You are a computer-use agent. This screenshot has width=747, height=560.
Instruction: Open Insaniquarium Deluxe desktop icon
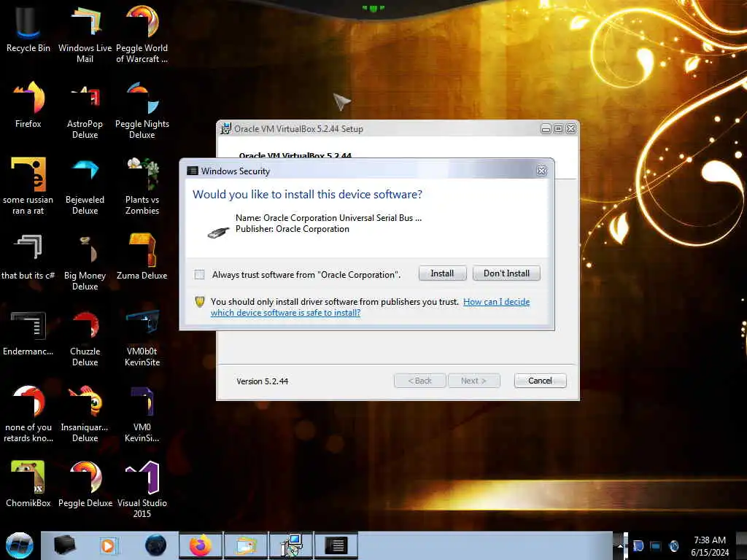click(x=85, y=413)
